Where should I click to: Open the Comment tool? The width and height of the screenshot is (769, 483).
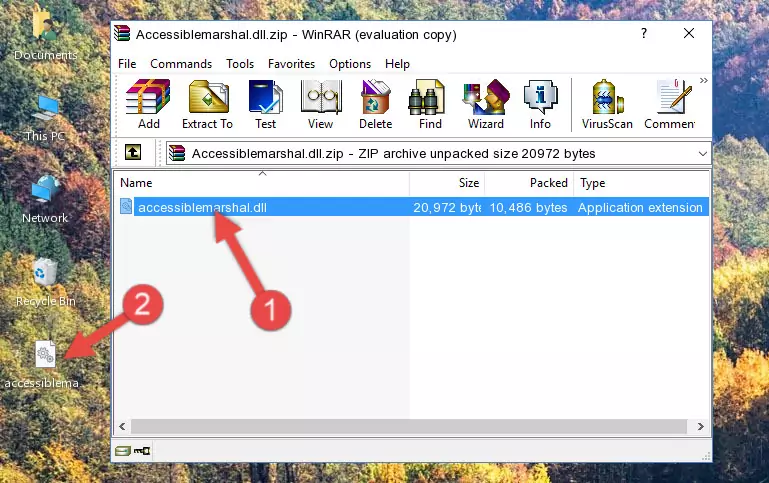point(669,104)
